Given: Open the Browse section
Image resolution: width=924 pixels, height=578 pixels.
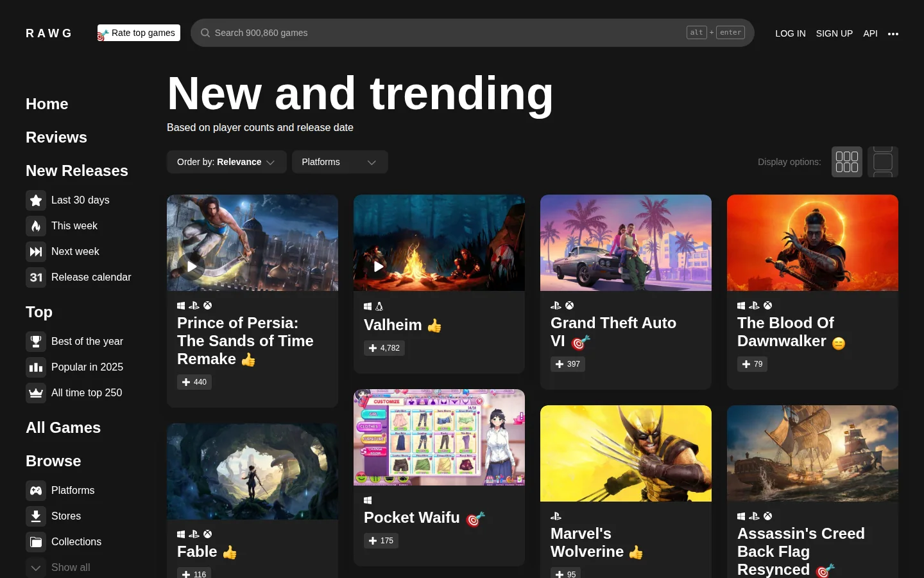Looking at the screenshot, I should coord(53,461).
